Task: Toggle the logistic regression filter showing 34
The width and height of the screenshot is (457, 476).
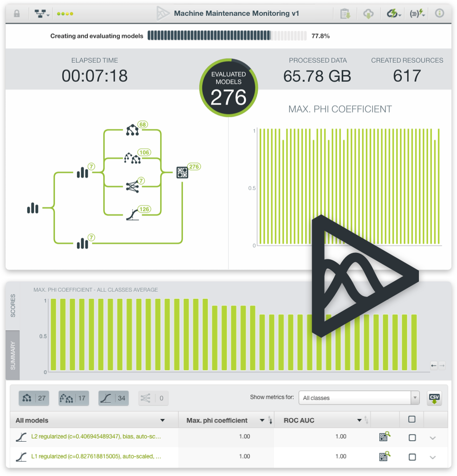Action: [114, 398]
